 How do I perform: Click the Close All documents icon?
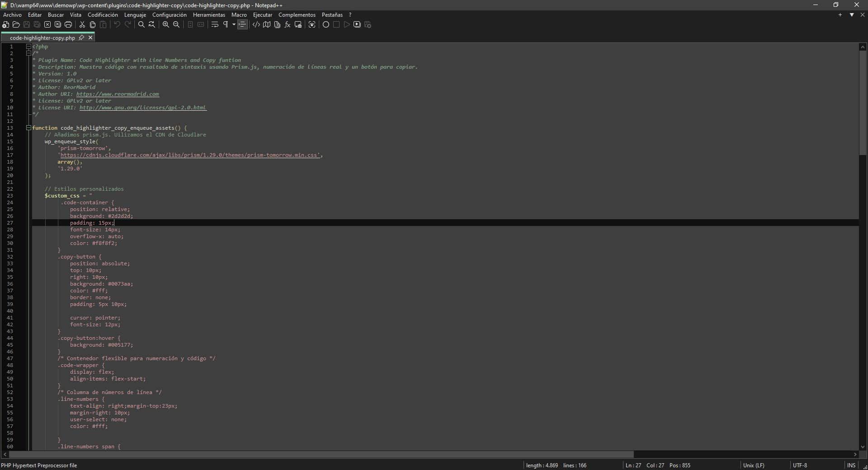coord(58,24)
